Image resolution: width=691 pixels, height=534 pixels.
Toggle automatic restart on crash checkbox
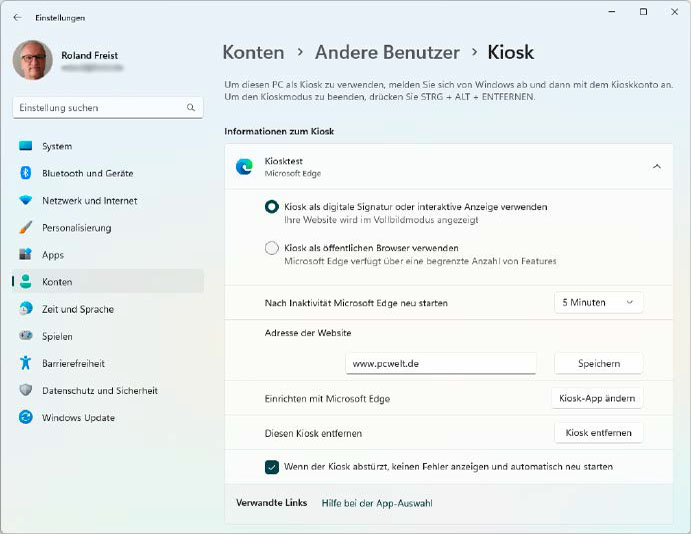(x=272, y=467)
